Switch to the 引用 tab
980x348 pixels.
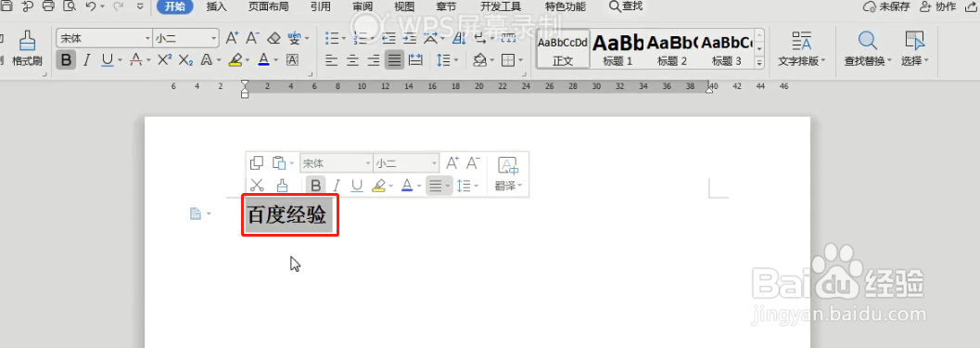click(x=321, y=6)
